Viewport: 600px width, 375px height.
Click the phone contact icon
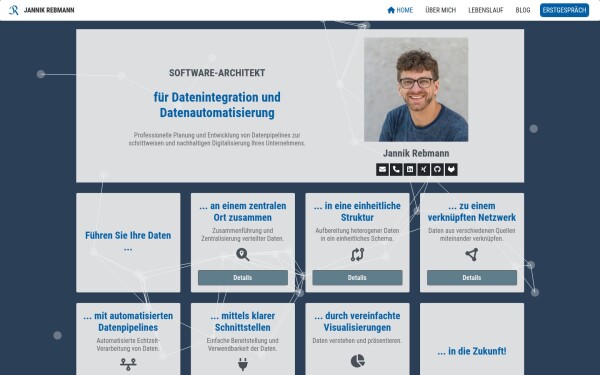click(x=396, y=170)
